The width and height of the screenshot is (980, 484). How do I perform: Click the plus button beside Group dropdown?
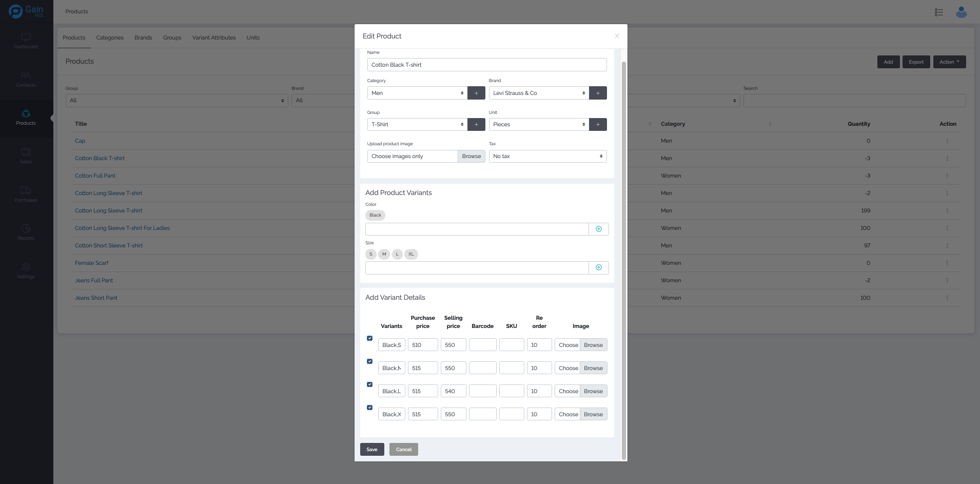click(x=476, y=124)
